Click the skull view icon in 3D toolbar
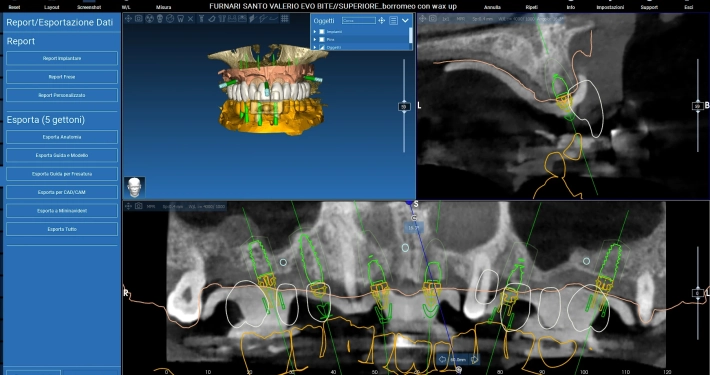Image resolution: width=710 pixels, height=375 pixels. tap(160, 19)
